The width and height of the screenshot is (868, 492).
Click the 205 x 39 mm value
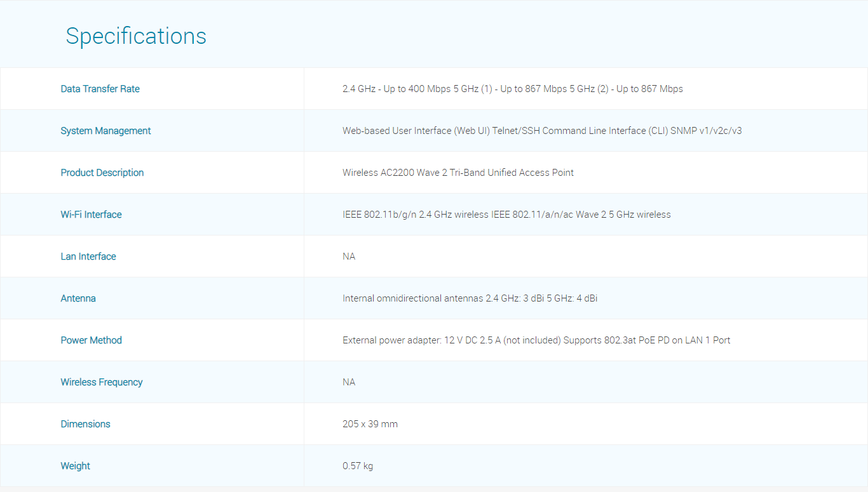tap(370, 424)
